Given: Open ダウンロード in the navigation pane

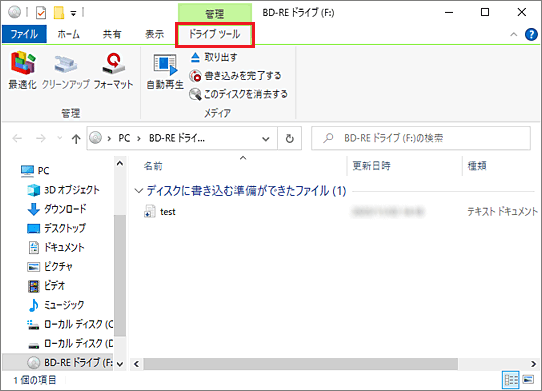Looking at the screenshot, I should tap(57, 209).
